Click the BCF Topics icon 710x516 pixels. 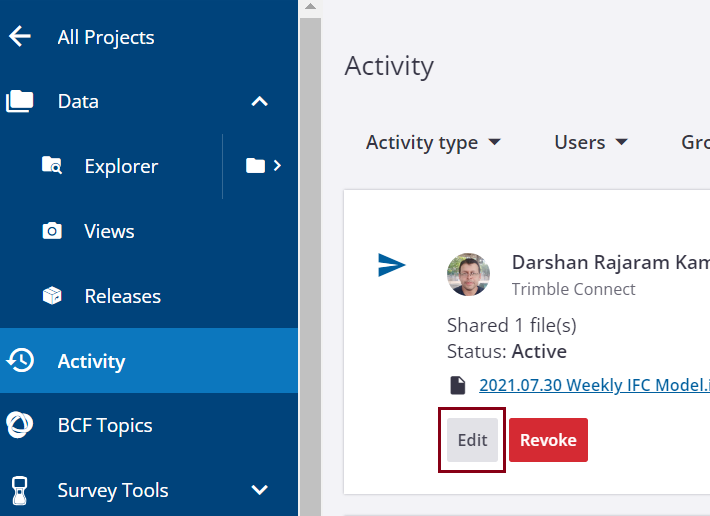click(x=20, y=425)
